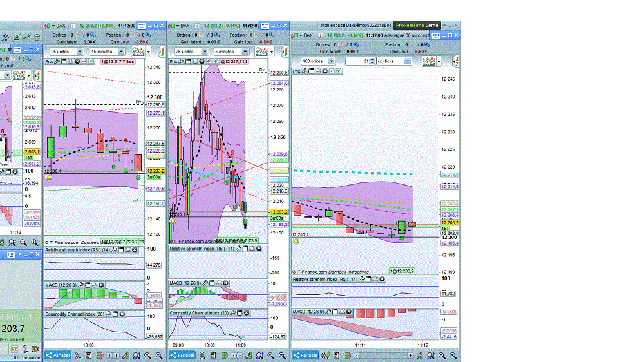Viewport: 644px width, 362px height.
Task: Click Mon espace DaxDémo title tab
Action: [355, 26]
